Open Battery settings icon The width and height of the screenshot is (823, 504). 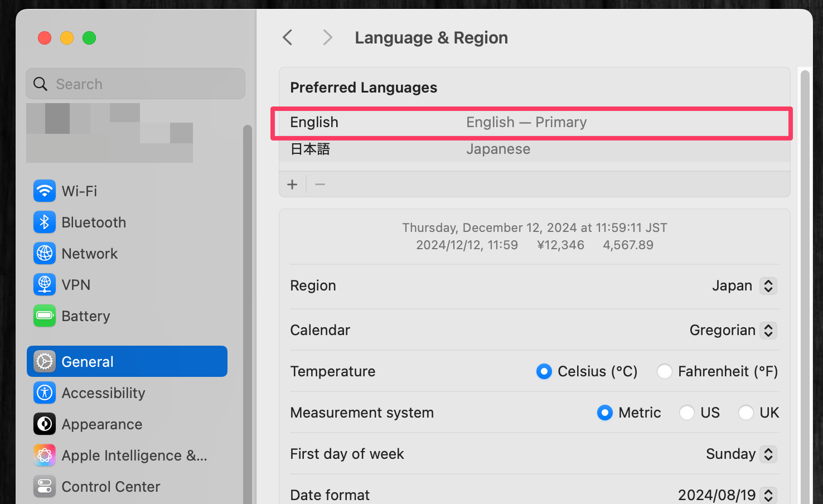pos(45,316)
